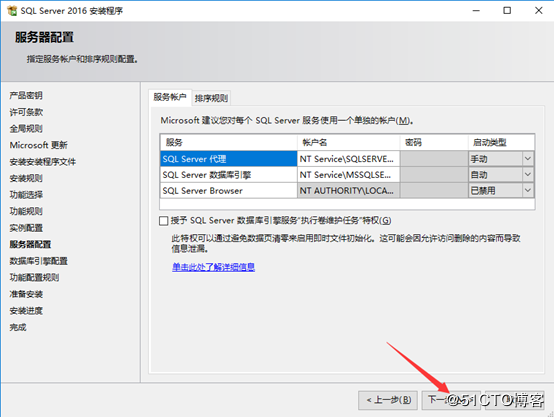The height and width of the screenshot is (417, 554).
Task: Maximize the SQL Server 2016 setup window
Action: tap(507, 11)
